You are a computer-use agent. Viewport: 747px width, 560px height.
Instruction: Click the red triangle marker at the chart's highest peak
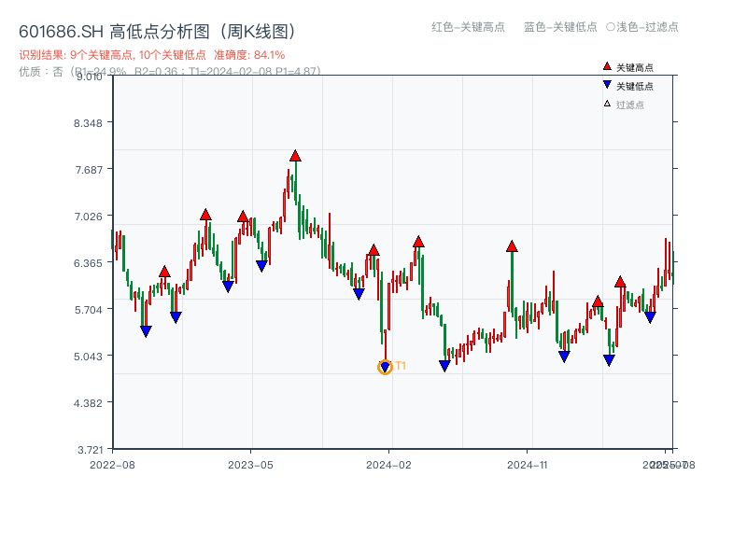point(296,156)
